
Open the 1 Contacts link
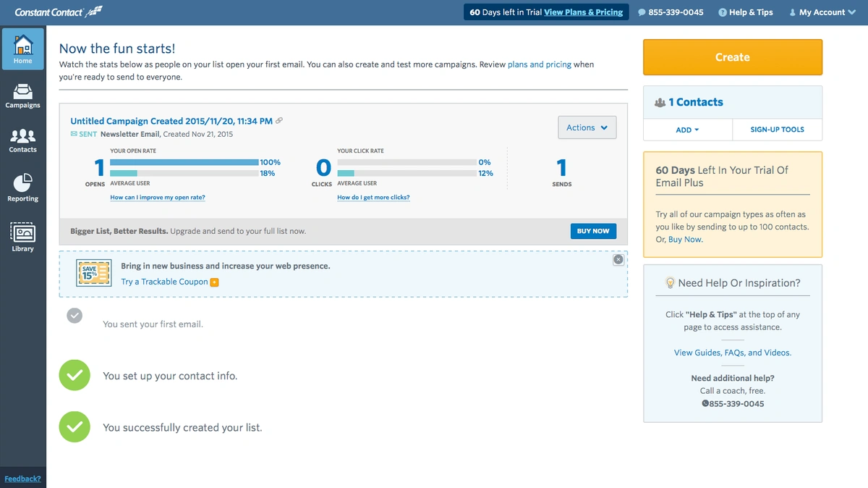(696, 102)
